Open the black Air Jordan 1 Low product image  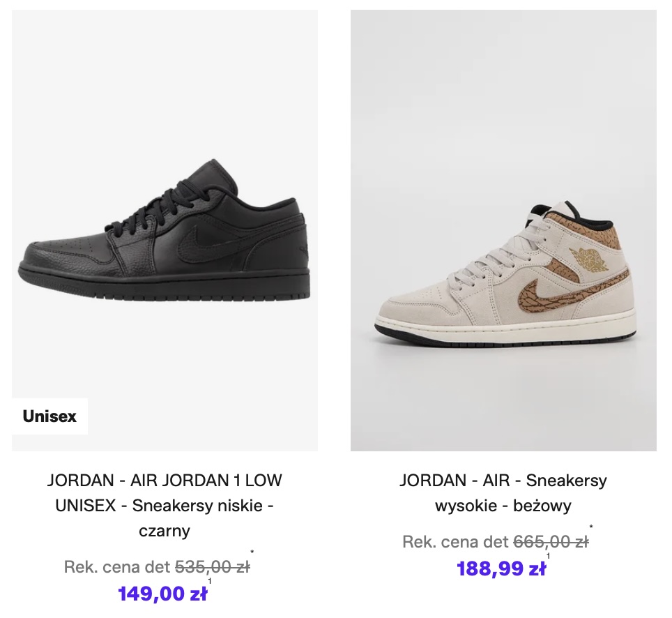click(165, 230)
